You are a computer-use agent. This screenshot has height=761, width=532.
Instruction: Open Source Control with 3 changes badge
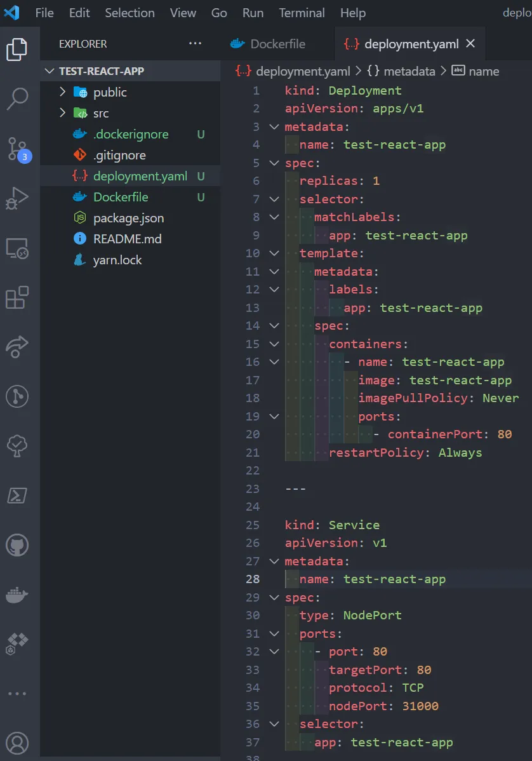click(x=18, y=149)
